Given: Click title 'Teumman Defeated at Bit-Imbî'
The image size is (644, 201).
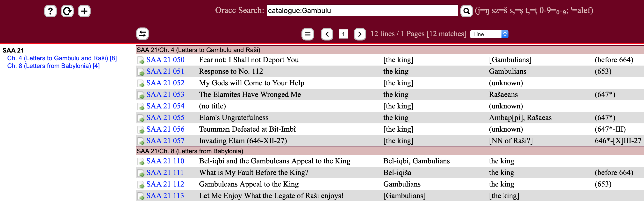Looking at the screenshot, I should point(247,129).
